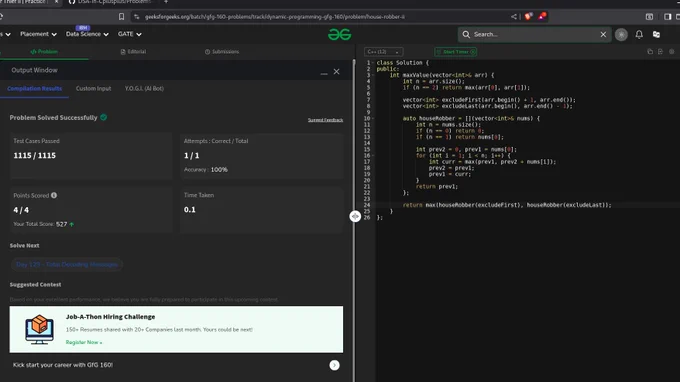This screenshot has height=382, width=680.
Task: Click the GeeksforGeeks logo
Action: click(x=340, y=34)
